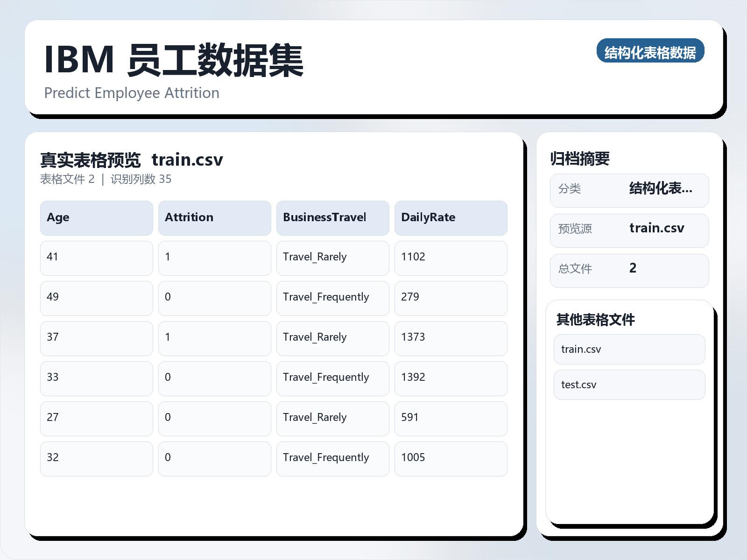Select the train.csv file in 其他表格文件
The image size is (747, 560).
pyautogui.click(x=629, y=349)
